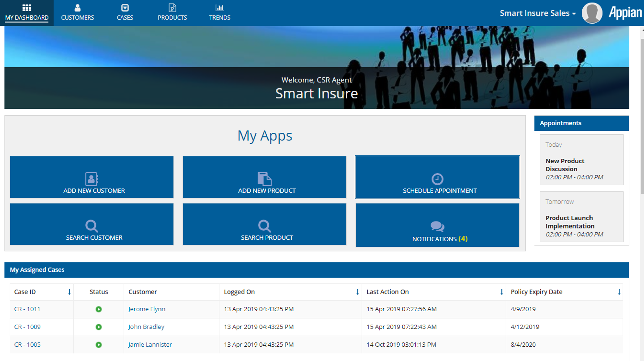
Task: Click the My Apps heading
Action: tap(265, 136)
